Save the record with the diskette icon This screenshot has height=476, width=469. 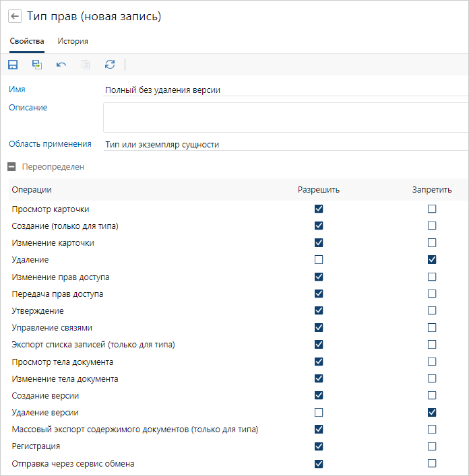13,65
